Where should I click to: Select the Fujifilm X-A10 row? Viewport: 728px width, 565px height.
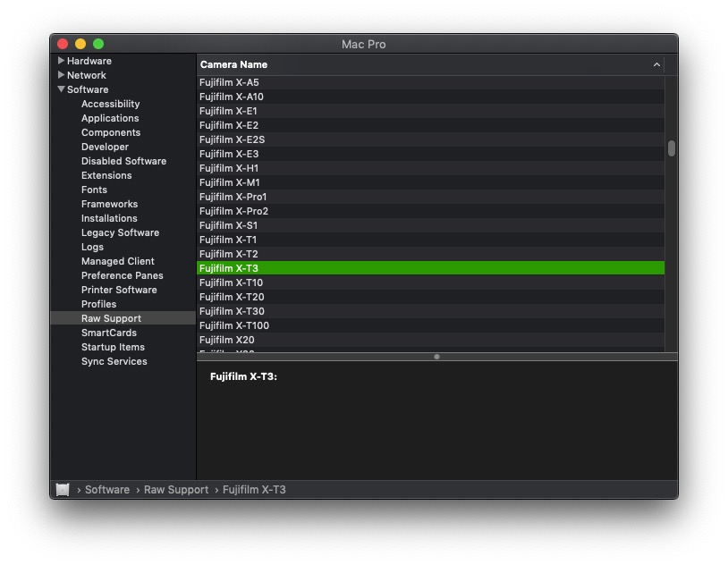[430, 97]
